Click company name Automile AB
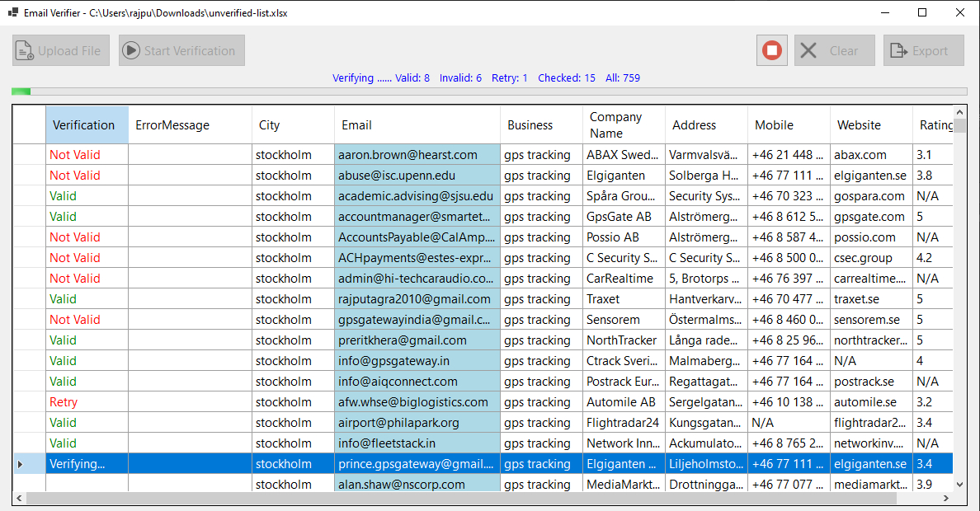The height and width of the screenshot is (511, 980). (x=624, y=402)
